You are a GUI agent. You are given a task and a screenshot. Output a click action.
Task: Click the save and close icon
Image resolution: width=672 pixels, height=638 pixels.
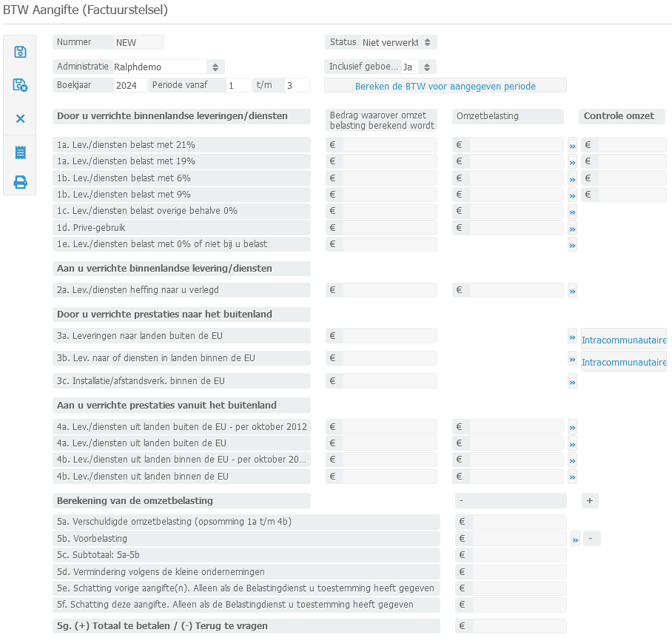click(21, 85)
